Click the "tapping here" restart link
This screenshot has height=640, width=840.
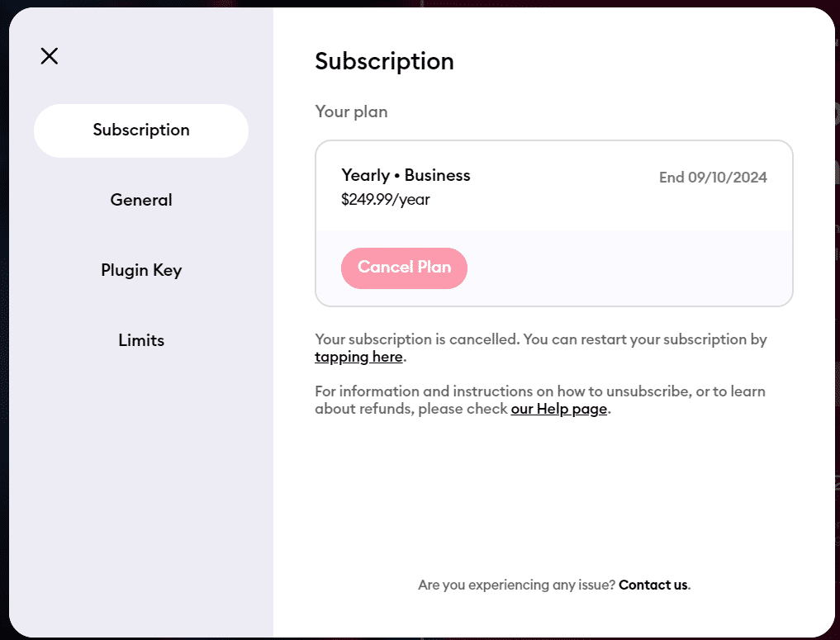358,358
